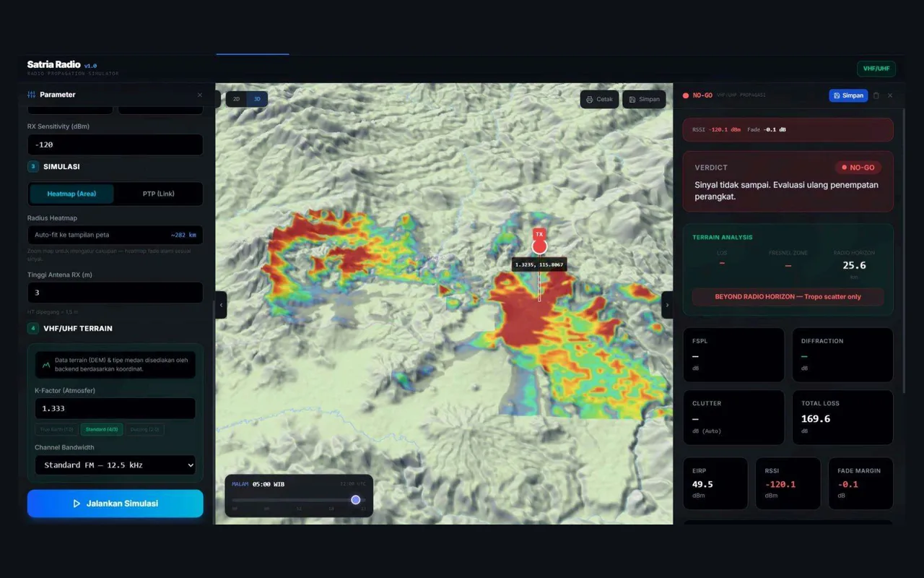Select the Heatmap (Area) simulation mode
The width and height of the screenshot is (924, 578).
pyautogui.click(x=71, y=194)
